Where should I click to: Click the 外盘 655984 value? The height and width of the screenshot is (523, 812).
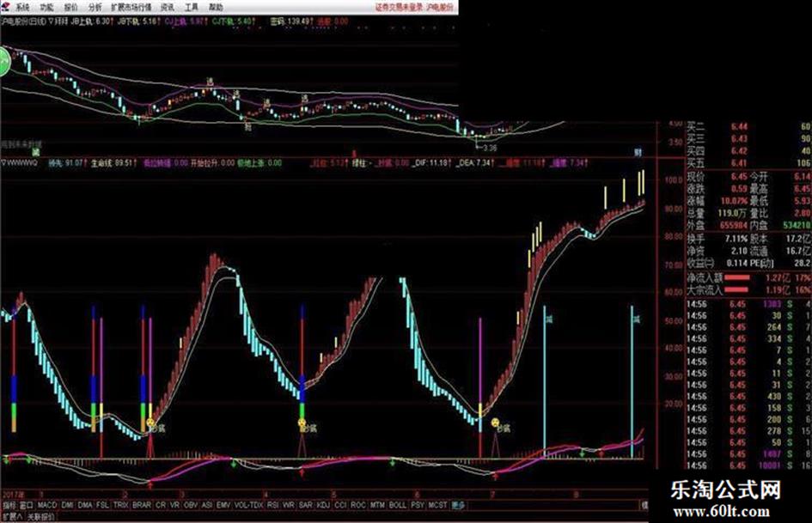[x=734, y=225]
